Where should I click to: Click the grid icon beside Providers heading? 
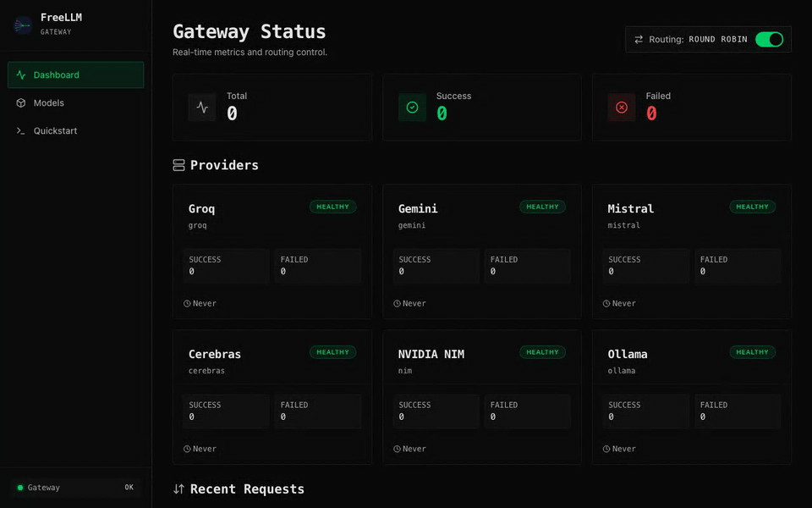(x=178, y=164)
